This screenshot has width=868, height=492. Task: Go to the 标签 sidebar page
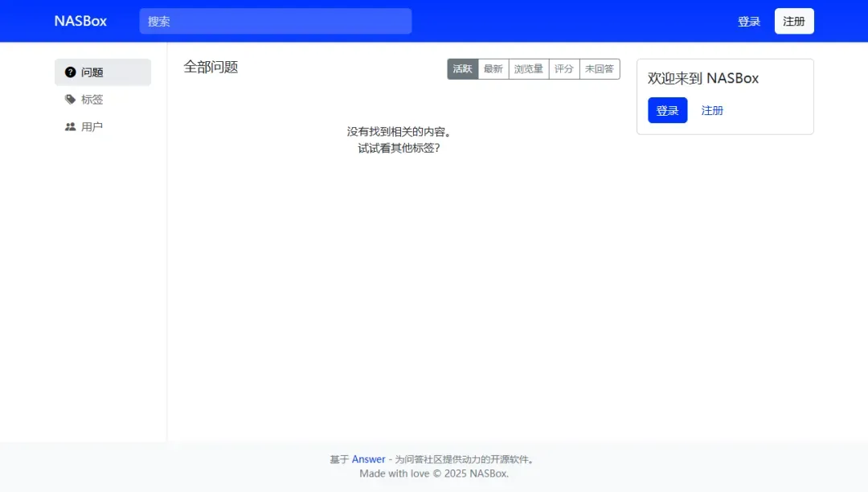tap(92, 100)
